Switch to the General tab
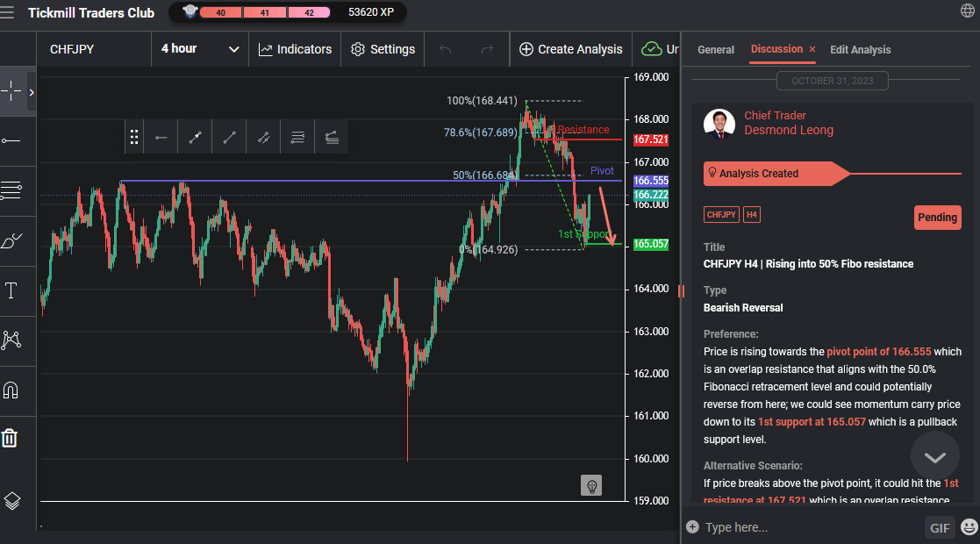The width and height of the screenshot is (980, 544). [x=716, y=49]
